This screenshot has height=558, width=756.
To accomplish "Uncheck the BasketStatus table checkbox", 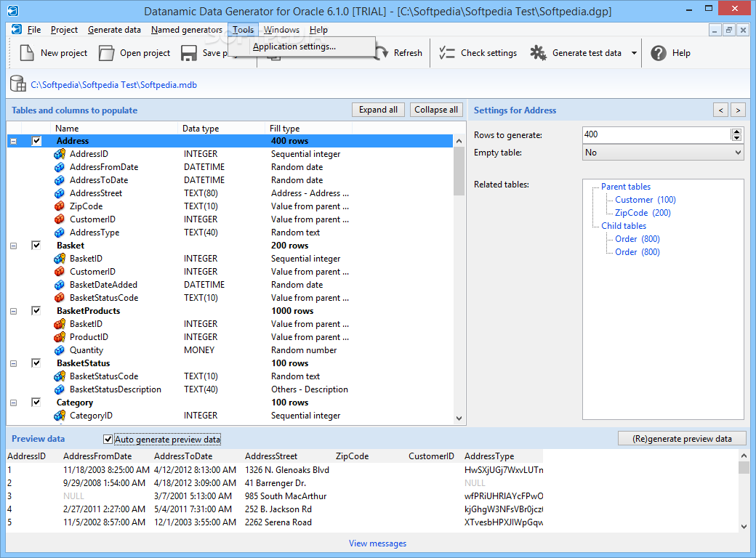I will tap(36, 363).
